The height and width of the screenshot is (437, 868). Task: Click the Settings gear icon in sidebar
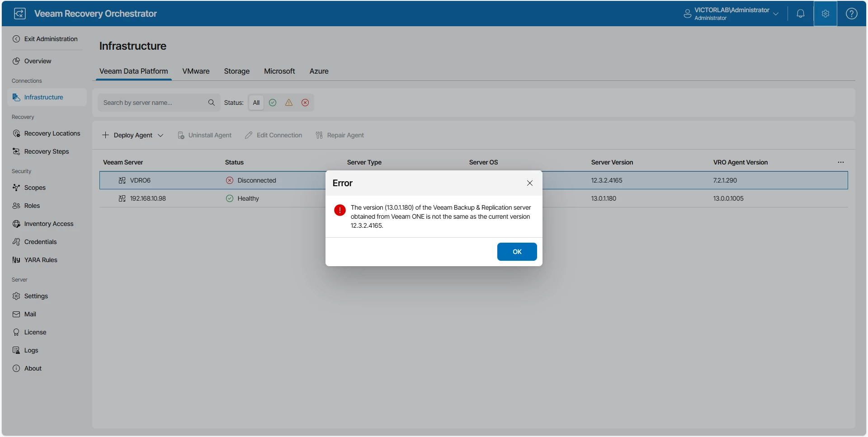(x=16, y=296)
